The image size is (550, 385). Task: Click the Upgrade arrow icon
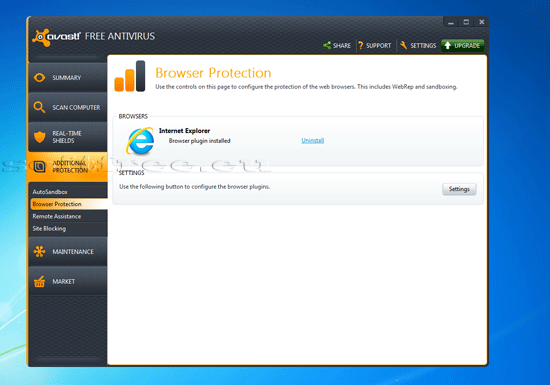(x=448, y=45)
